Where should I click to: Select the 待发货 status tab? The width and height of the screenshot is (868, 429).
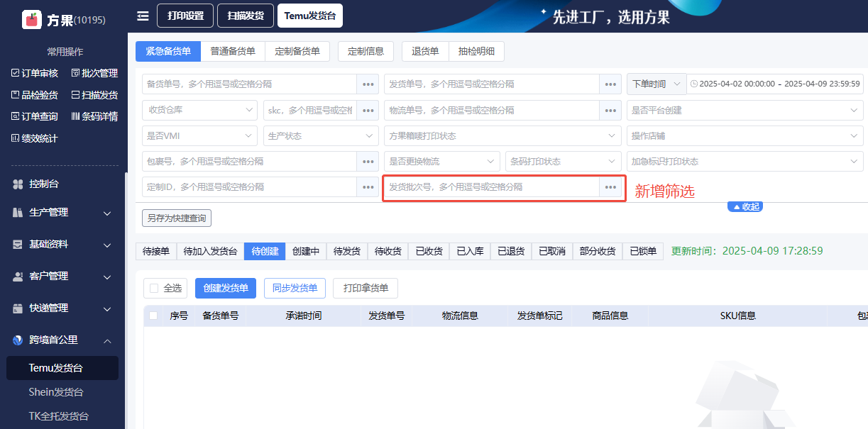347,252
